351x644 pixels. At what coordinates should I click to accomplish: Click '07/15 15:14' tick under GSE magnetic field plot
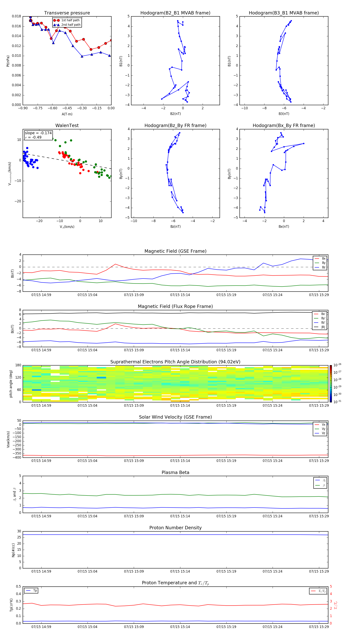pyautogui.click(x=180, y=295)
